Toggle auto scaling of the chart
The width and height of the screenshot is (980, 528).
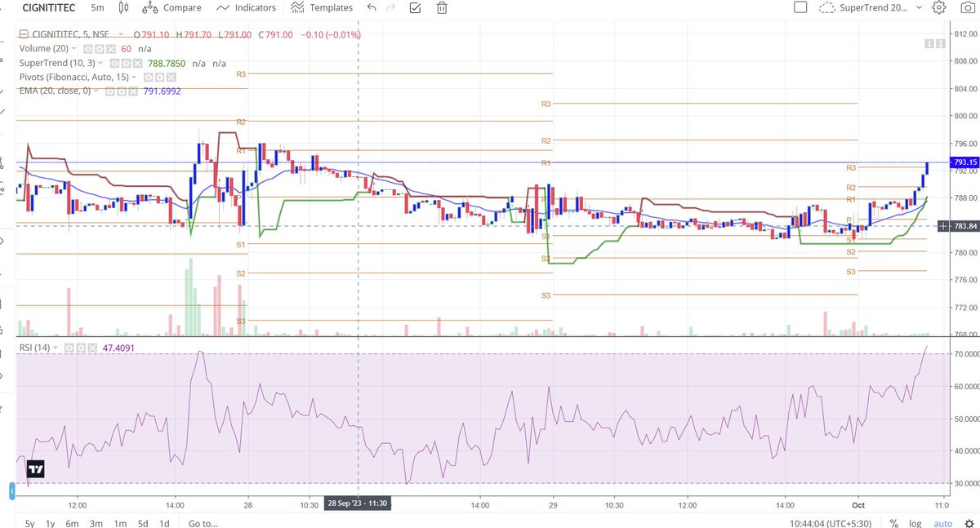[942, 523]
